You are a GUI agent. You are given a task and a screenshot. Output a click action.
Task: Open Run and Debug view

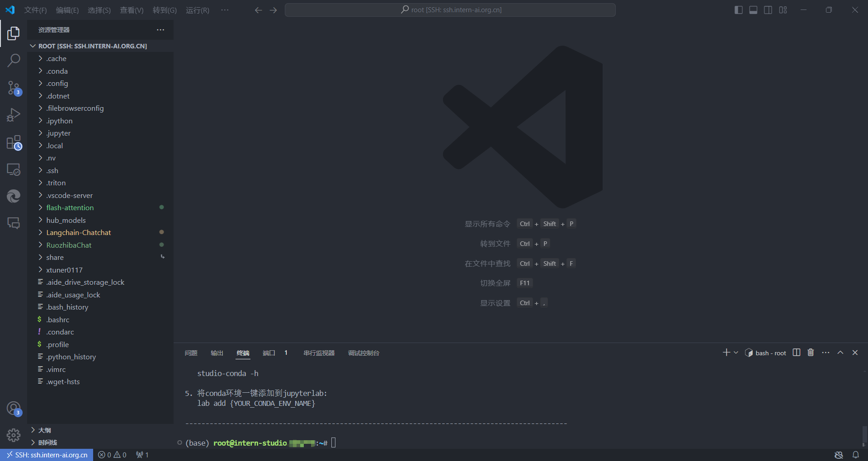coord(14,115)
